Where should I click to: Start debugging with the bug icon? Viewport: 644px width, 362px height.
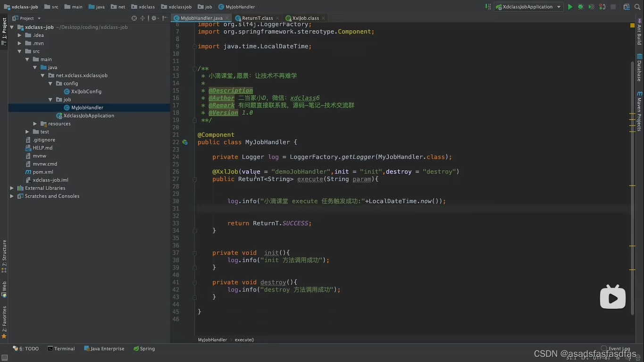click(x=581, y=7)
